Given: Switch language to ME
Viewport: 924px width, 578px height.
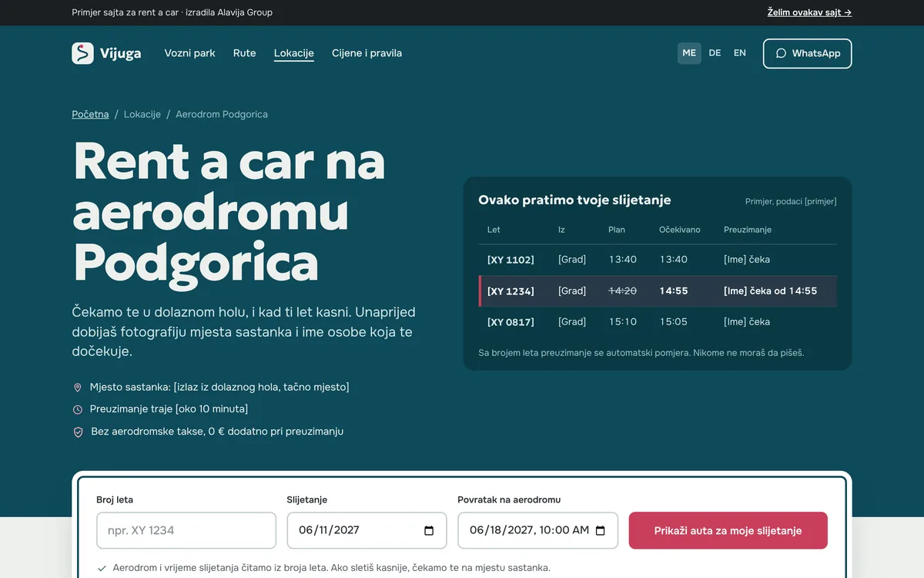Looking at the screenshot, I should pyautogui.click(x=689, y=53).
